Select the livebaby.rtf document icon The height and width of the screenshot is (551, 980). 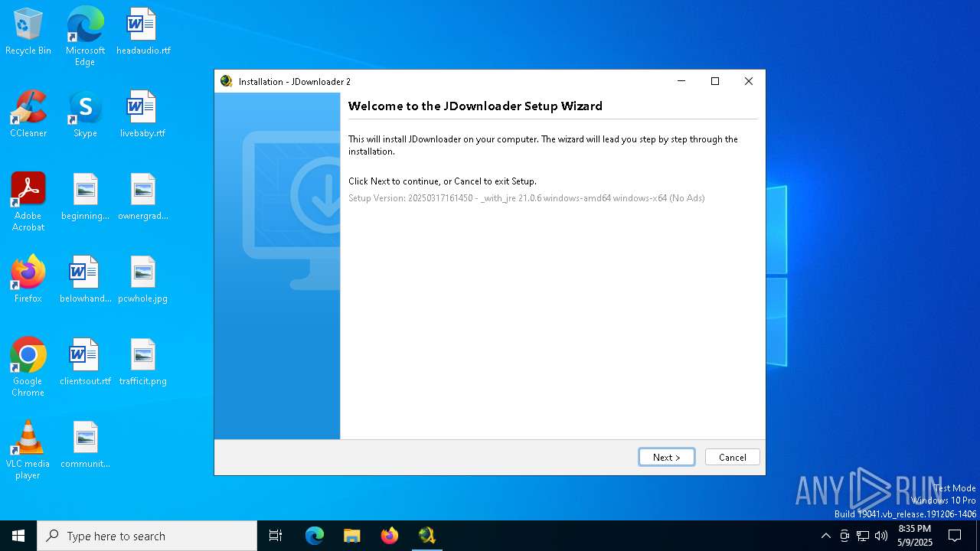(x=143, y=115)
